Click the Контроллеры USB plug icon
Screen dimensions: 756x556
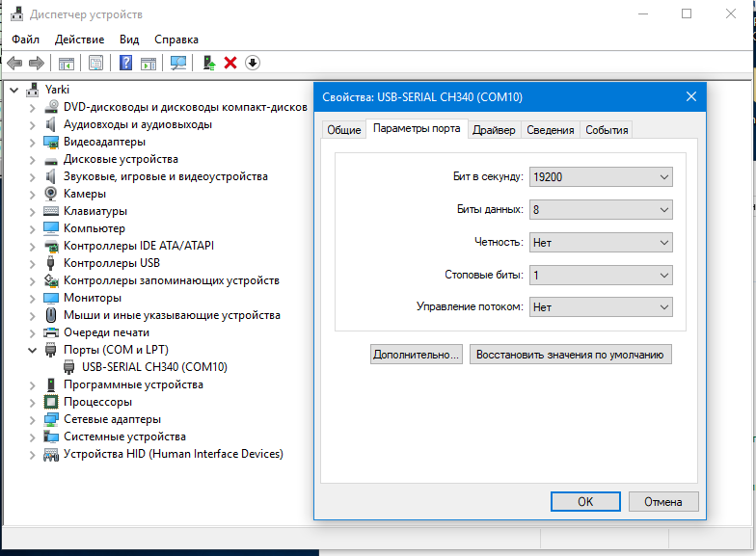(50, 263)
